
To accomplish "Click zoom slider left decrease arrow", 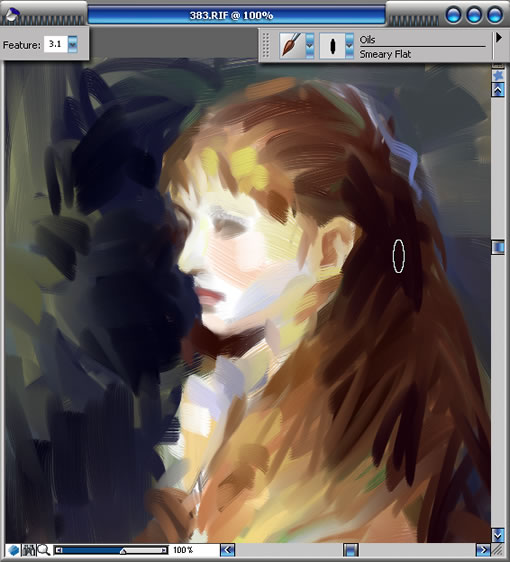I will click(58, 550).
